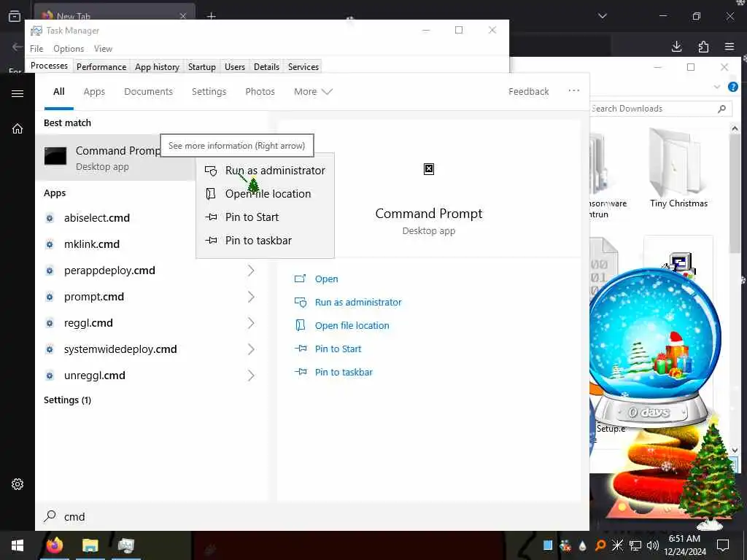Open the reggl.cmd result
Image resolution: width=747 pixels, height=560 pixels.
(88, 323)
